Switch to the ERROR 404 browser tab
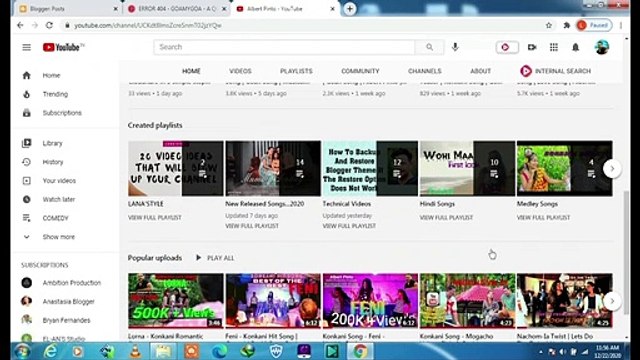640x360 pixels. tap(176, 9)
